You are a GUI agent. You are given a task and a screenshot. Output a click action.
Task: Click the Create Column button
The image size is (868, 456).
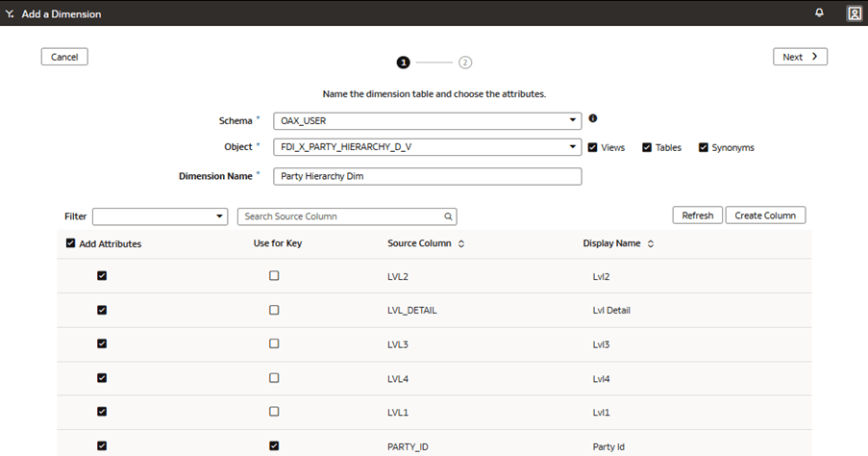tap(765, 215)
